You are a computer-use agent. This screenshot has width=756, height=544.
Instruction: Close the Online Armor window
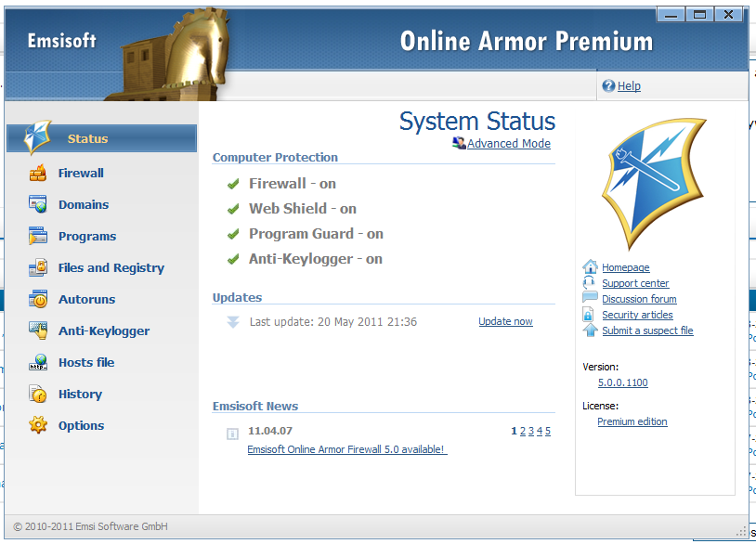(728, 15)
